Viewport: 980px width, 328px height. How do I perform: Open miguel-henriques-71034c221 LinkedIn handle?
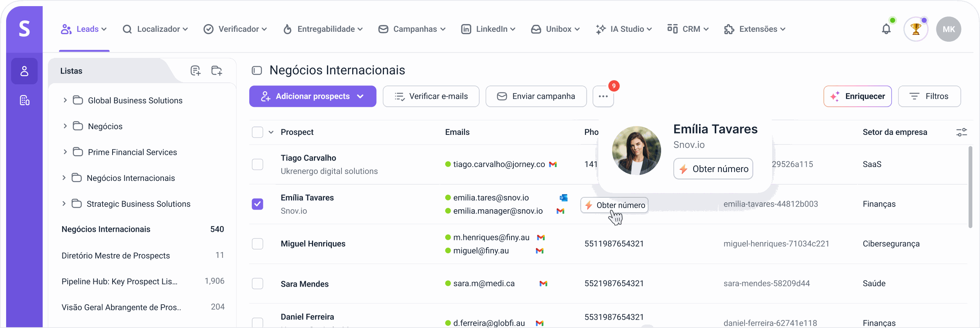pyautogui.click(x=776, y=244)
